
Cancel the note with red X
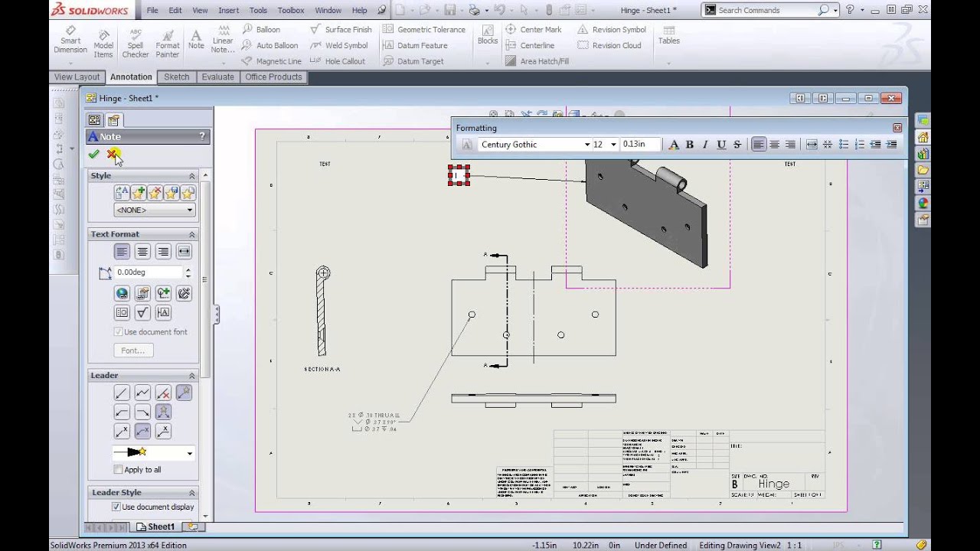click(x=112, y=154)
